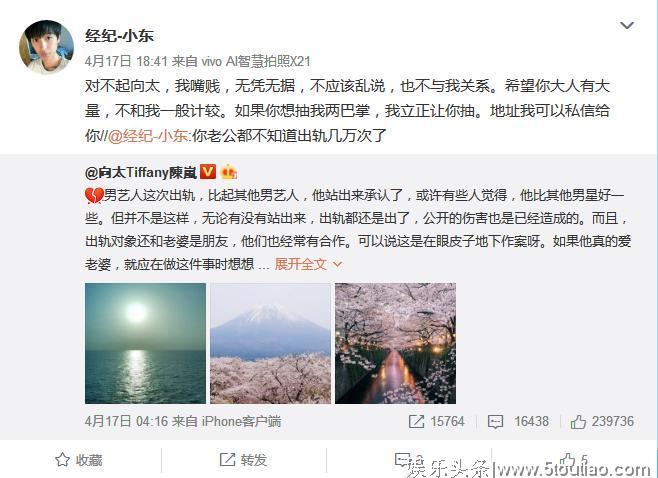Click the orange V verified badge

(x=208, y=172)
